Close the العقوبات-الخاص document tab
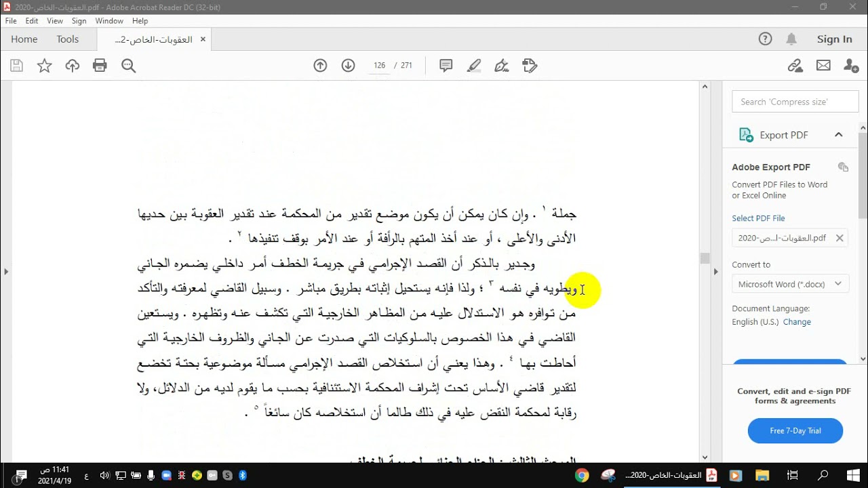This screenshot has width=868, height=488. [x=202, y=39]
